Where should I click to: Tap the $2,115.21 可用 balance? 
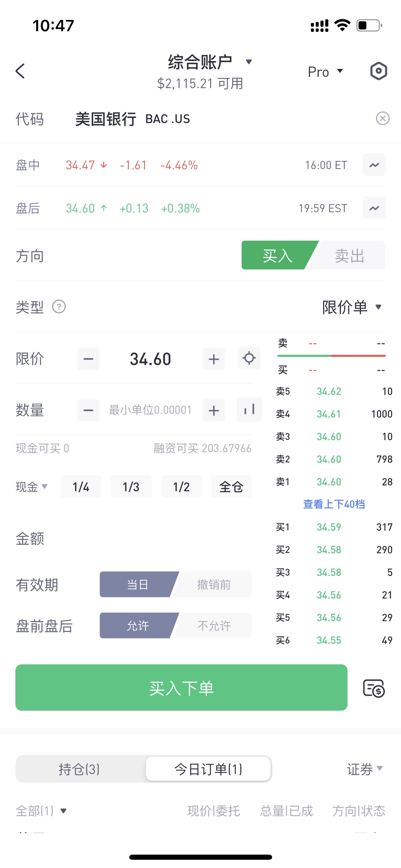pos(200,83)
